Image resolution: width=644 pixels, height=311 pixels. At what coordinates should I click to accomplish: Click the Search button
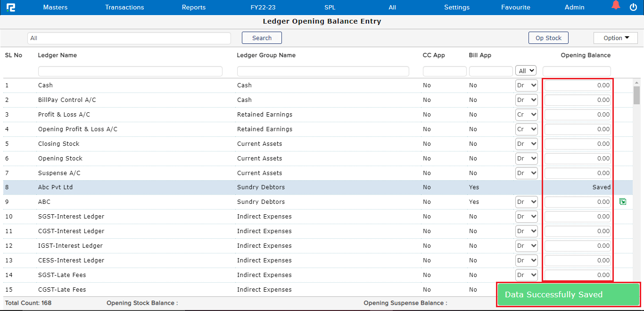[262, 38]
